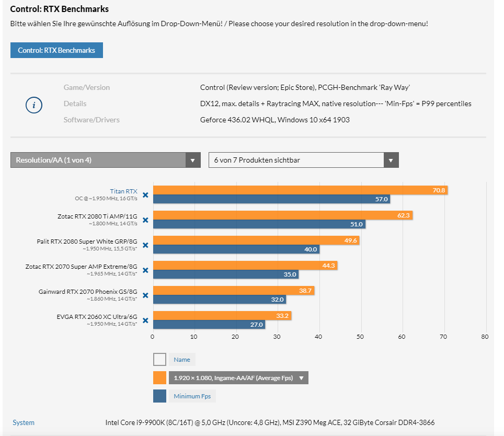This screenshot has height=436, width=504.
Task: Toggle the orange Average Fps legend swatch
Action: click(160, 378)
